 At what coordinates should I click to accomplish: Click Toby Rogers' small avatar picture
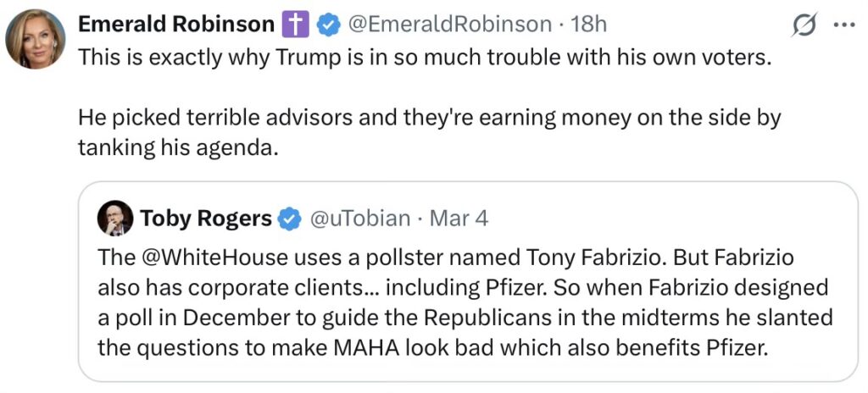[115, 219]
